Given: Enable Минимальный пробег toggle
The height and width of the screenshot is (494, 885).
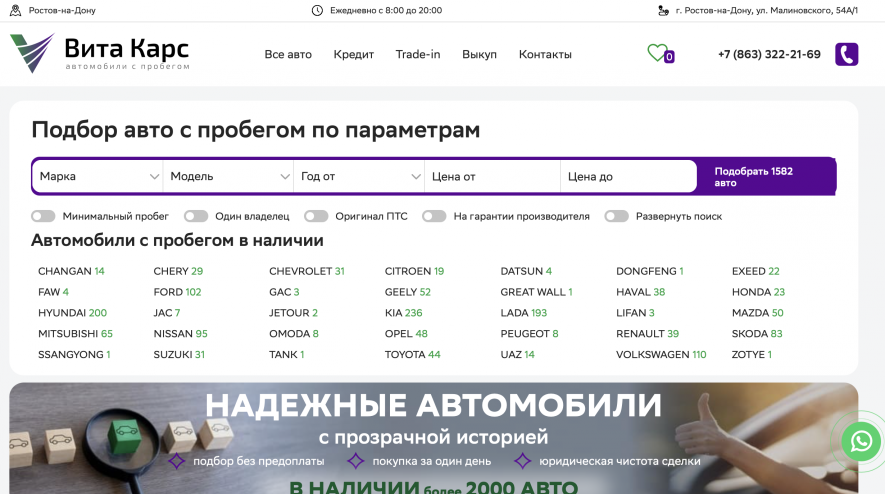Looking at the screenshot, I should tap(43, 216).
